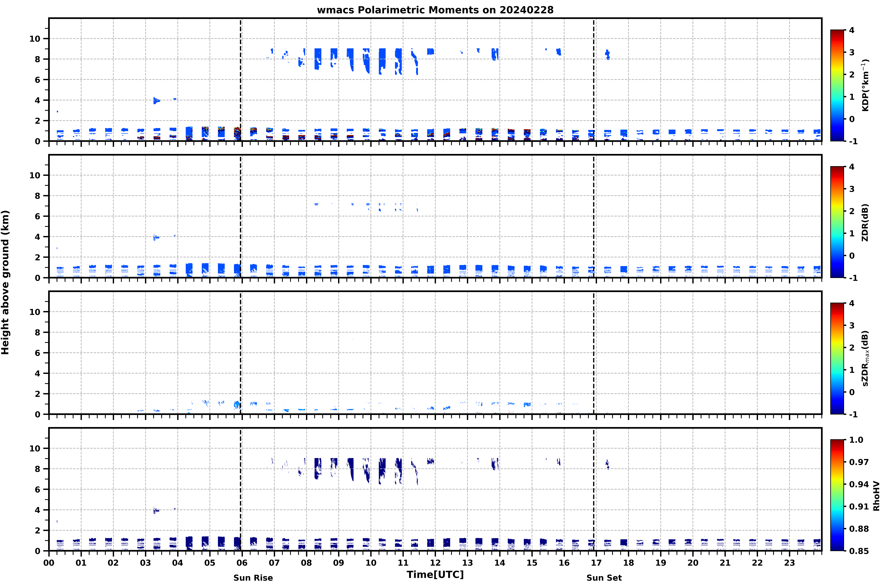The image size is (886, 588).
Task: Click the KDP(°km⁻¹) colorbar label
Action: (865, 85)
